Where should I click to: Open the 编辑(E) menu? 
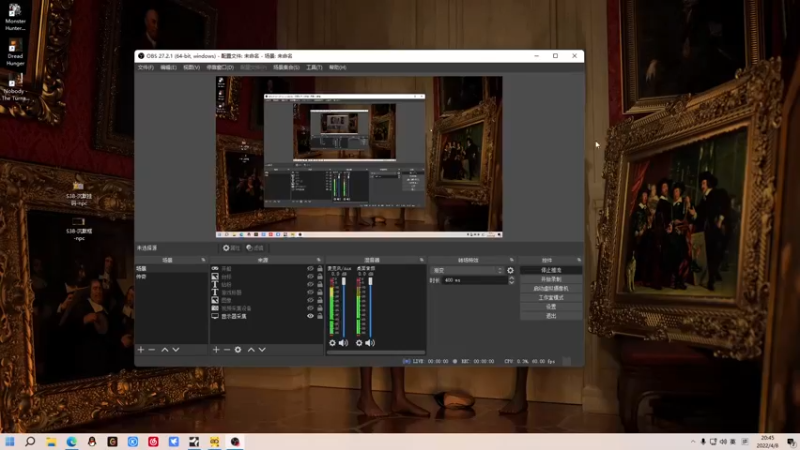168,67
